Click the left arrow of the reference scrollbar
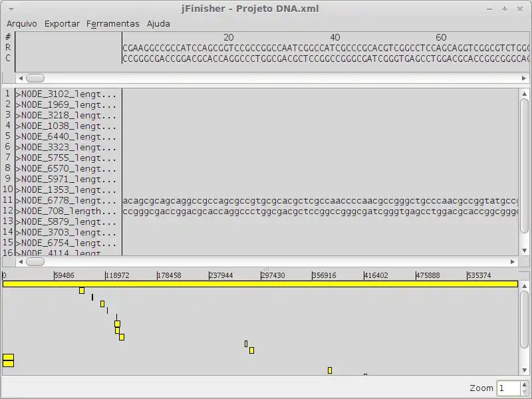532x399 pixels. point(21,78)
